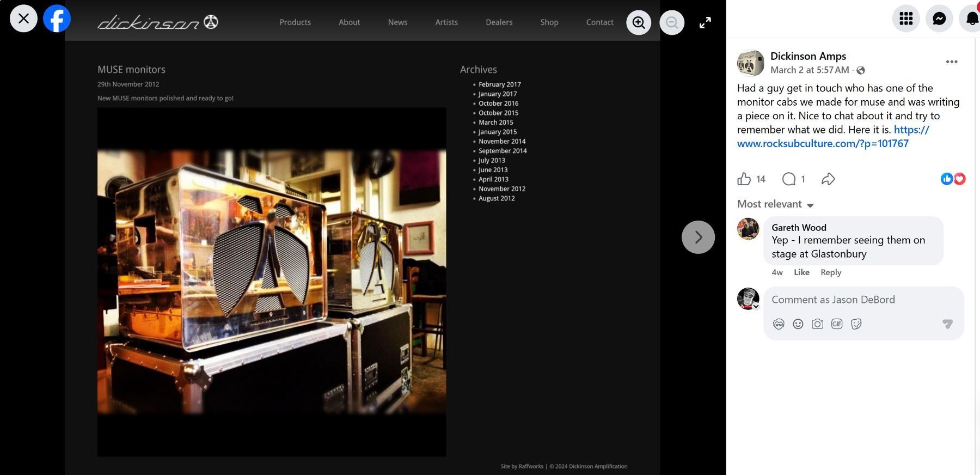Screen dimensions: 980x475
Task: Open the Dickinson Amps page name
Action: point(808,56)
